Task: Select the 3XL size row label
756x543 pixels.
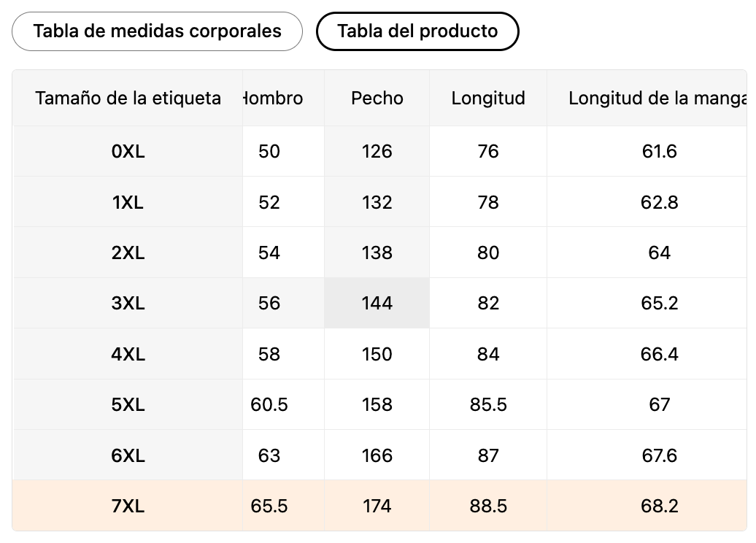Action: [x=128, y=303]
